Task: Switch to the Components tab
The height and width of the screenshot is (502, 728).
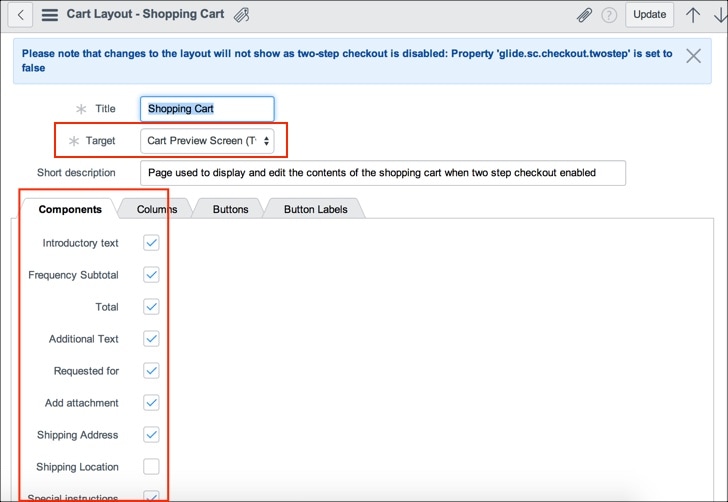Action: click(x=70, y=209)
